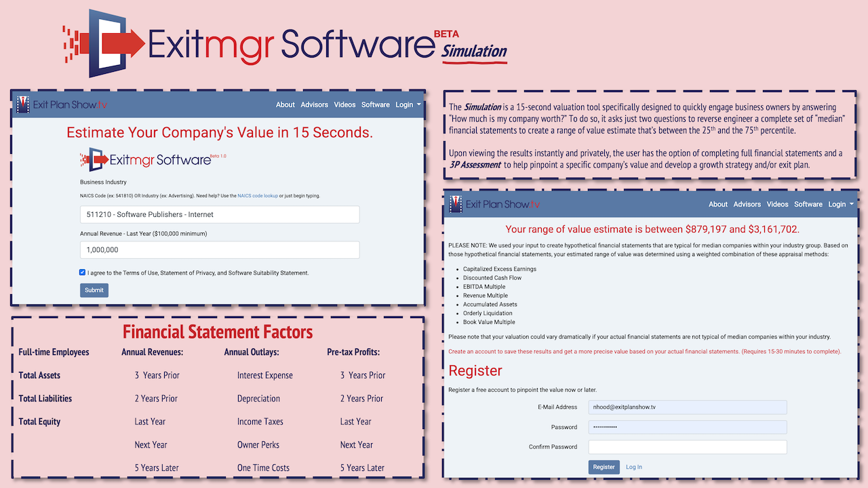Click the 'Total Equity' factor label
868x488 pixels.
click(39, 422)
